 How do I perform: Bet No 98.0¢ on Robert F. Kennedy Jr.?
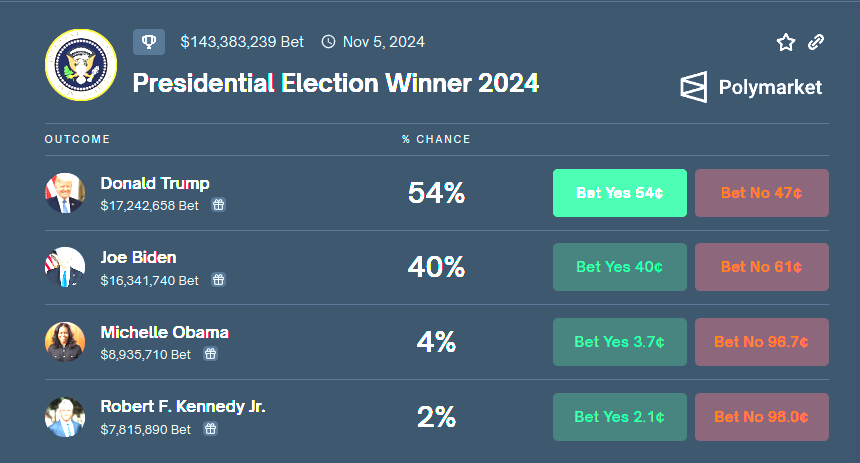[x=762, y=417]
